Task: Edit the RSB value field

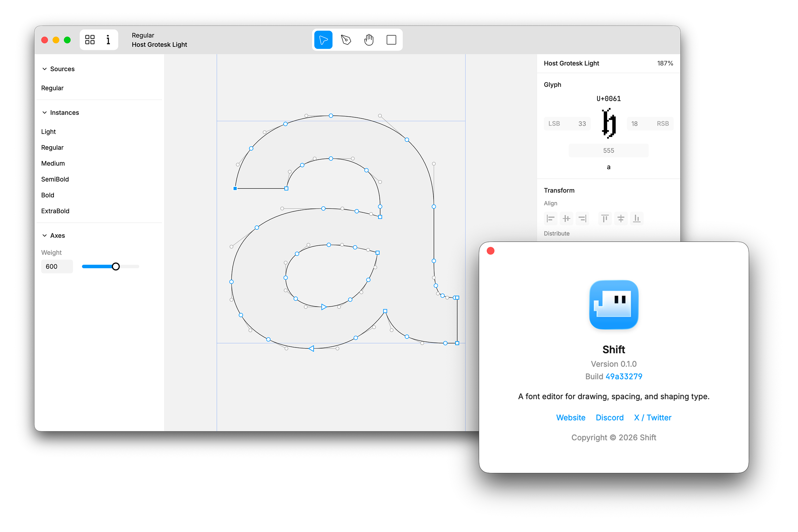Action: click(650, 123)
